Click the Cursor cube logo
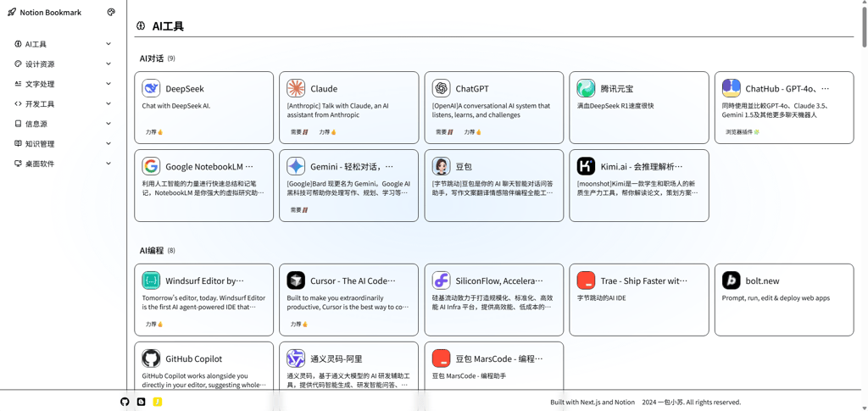868x411 pixels. [296, 280]
